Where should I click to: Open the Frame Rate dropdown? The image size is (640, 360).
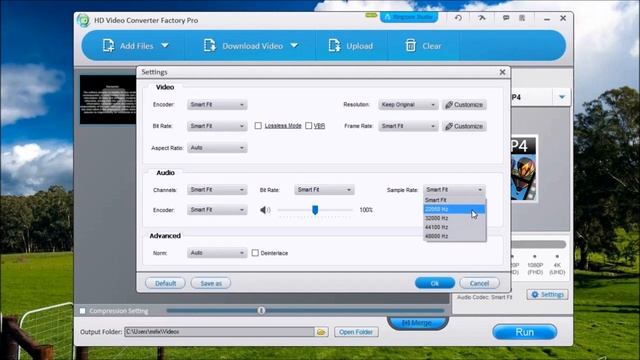[x=408, y=126]
